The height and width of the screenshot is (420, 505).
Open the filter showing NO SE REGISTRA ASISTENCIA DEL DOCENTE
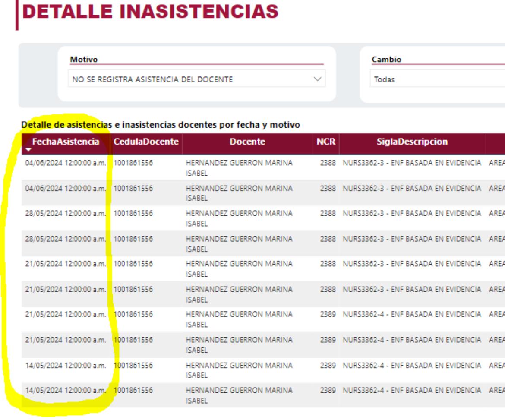click(196, 80)
